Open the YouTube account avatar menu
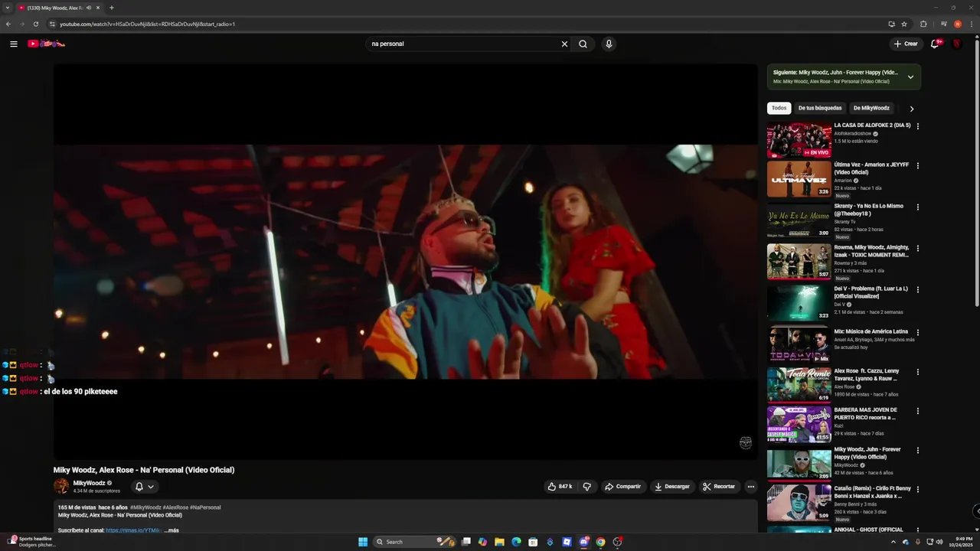The width and height of the screenshot is (980, 551). (x=956, y=44)
